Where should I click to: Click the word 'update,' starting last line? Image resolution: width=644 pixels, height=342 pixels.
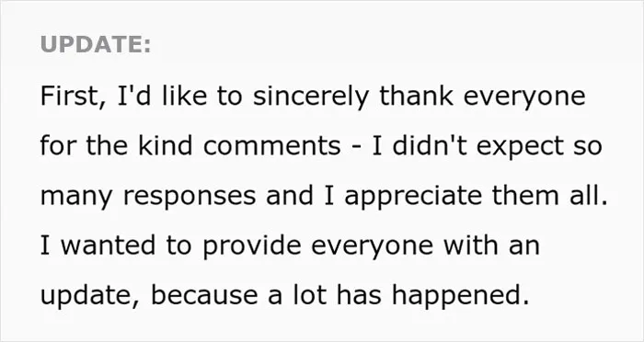coord(90,297)
